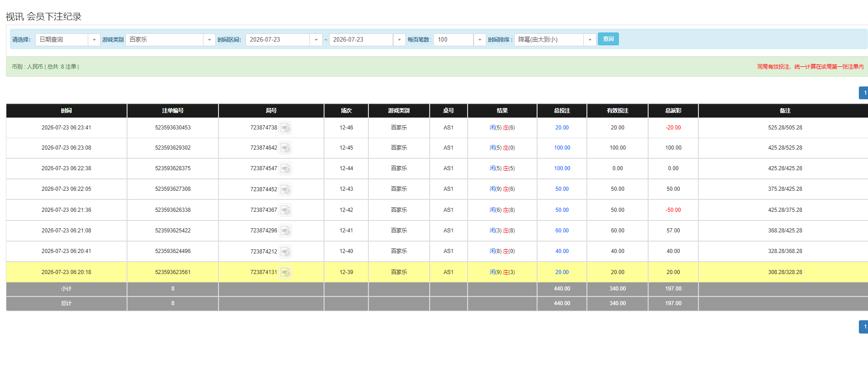This screenshot has width=868, height=366.
Task: Click the 小计 subtotal row label
Action: (66, 289)
